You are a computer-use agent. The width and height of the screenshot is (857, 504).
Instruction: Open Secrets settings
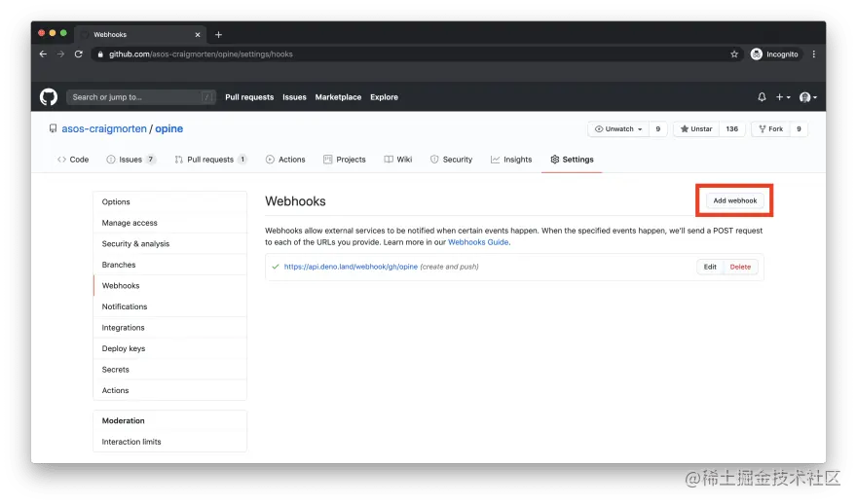[170, 370]
